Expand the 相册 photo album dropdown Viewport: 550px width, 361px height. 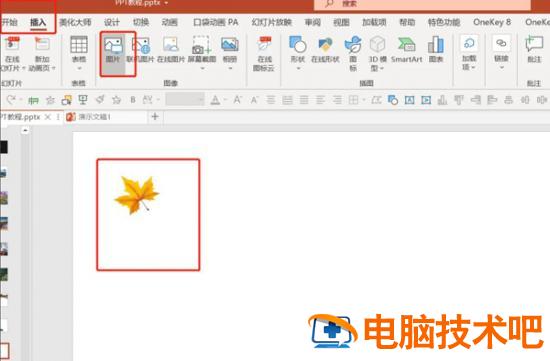[230, 68]
